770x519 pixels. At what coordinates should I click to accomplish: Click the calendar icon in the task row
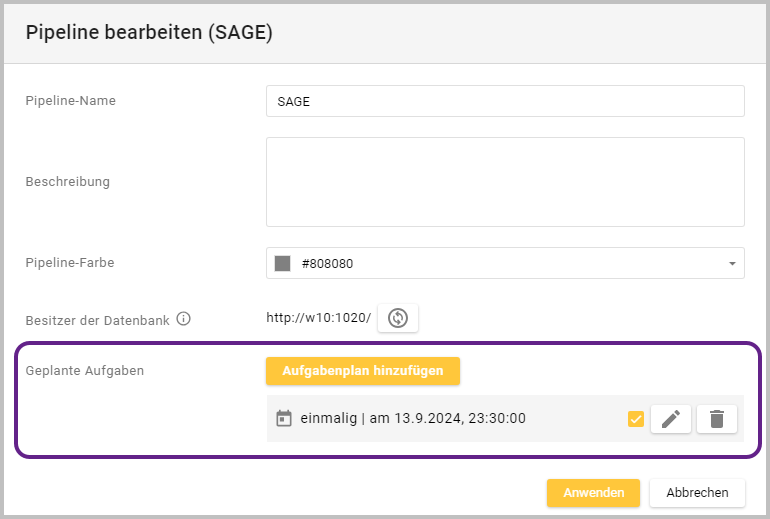[x=284, y=419]
